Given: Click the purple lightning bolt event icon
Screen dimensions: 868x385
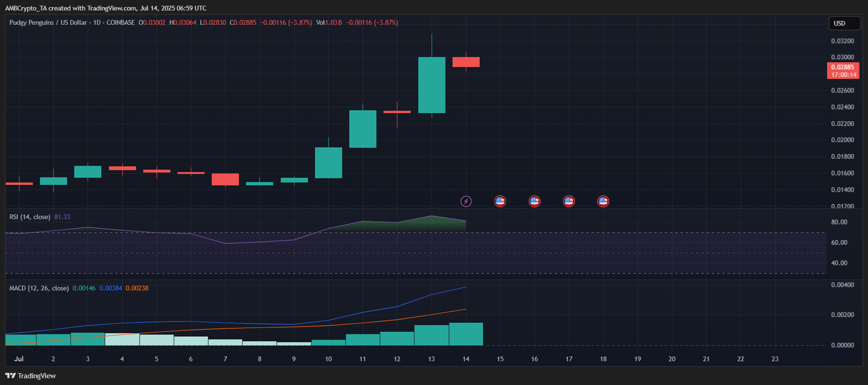Looking at the screenshot, I should [466, 201].
